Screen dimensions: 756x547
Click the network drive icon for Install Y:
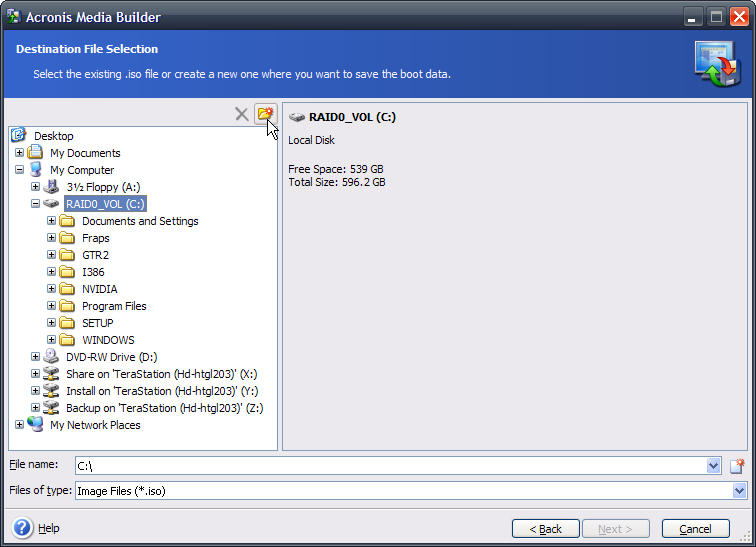pyautogui.click(x=51, y=391)
